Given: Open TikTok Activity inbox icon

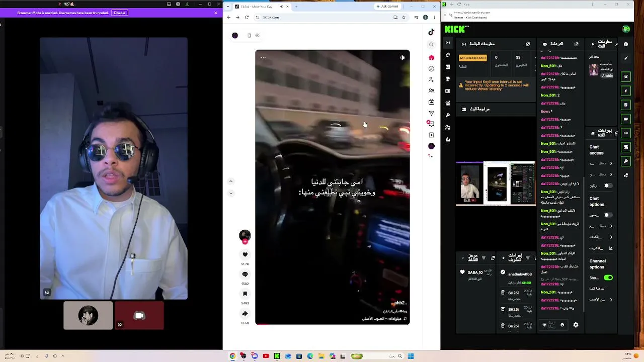Looking at the screenshot, I should coord(431,123).
